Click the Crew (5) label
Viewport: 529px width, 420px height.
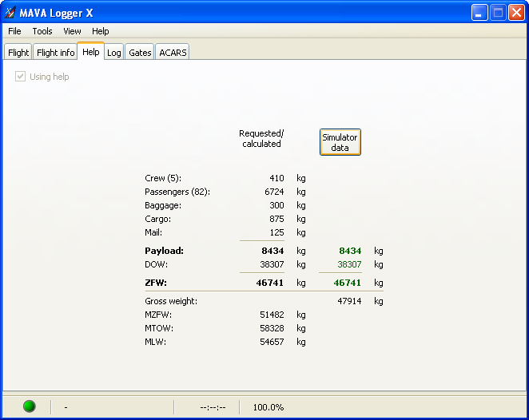[x=163, y=178]
